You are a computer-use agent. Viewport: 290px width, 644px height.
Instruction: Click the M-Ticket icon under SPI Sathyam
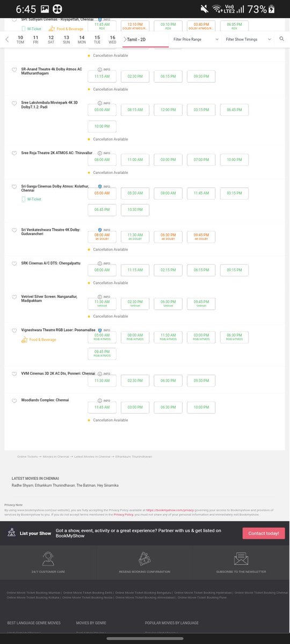click(x=24, y=28)
